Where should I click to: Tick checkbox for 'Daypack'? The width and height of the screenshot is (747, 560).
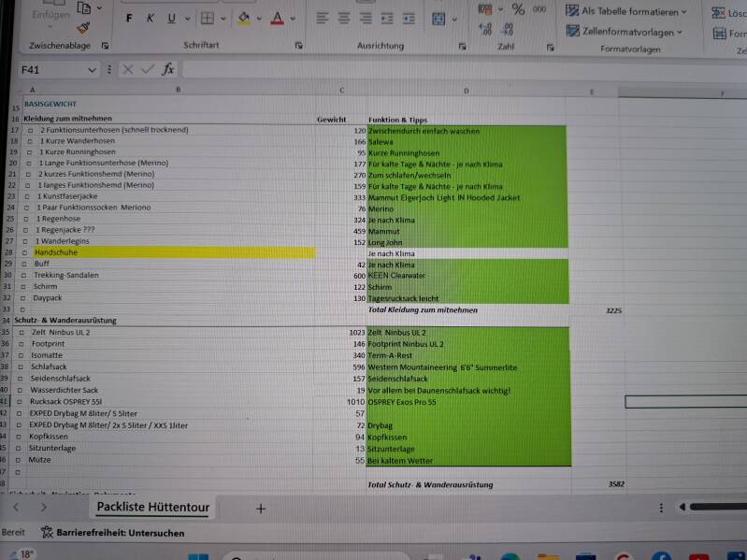tap(22, 298)
